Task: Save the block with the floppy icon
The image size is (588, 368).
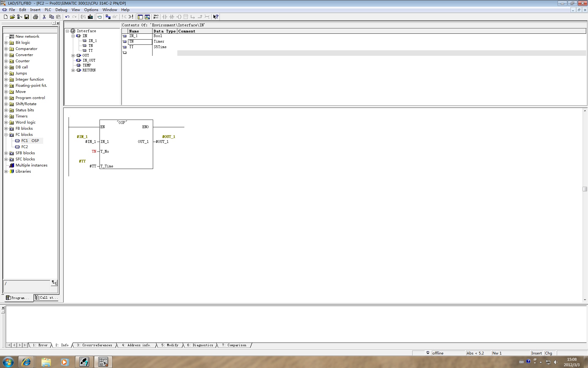Action: (x=27, y=17)
